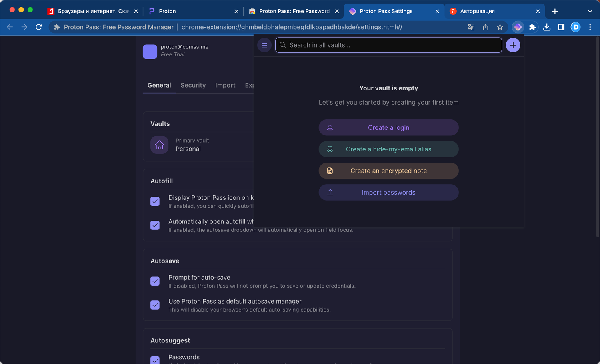Open the tab search dropdown chevron
Viewport: 600px width, 364px height.
tap(590, 11)
